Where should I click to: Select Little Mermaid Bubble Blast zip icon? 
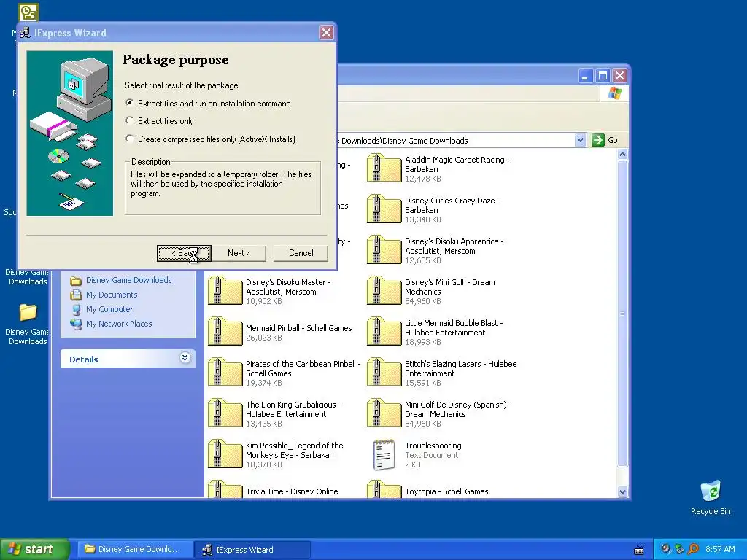(384, 332)
